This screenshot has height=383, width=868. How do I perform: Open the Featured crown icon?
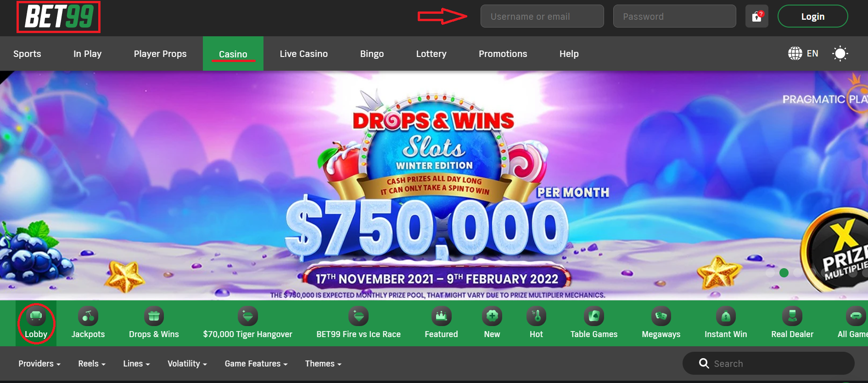(441, 316)
